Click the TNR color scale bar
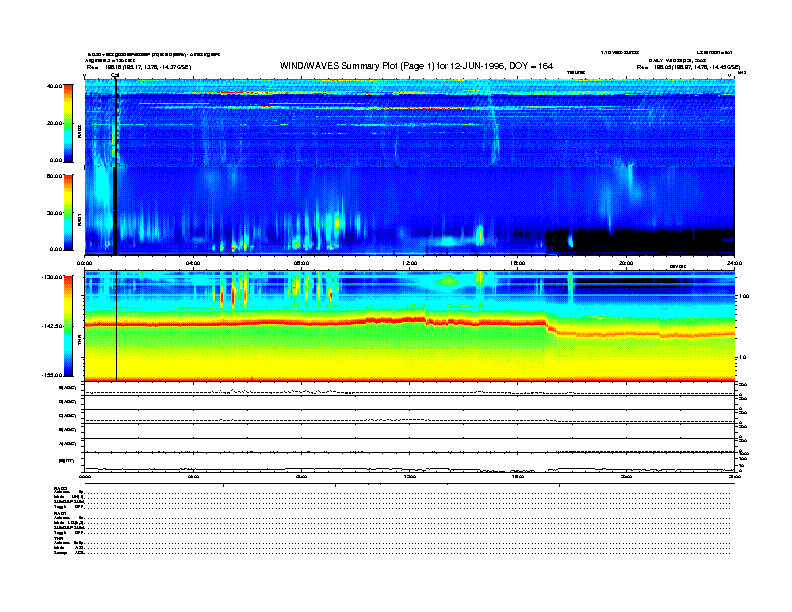This screenshot has width=792, height=612. (68, 326)
